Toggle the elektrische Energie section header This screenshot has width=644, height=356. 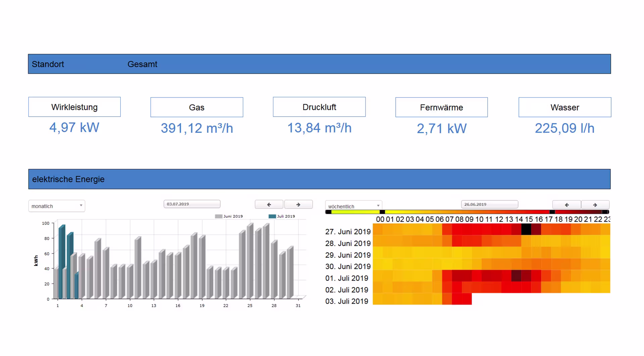tap(69, 179)
